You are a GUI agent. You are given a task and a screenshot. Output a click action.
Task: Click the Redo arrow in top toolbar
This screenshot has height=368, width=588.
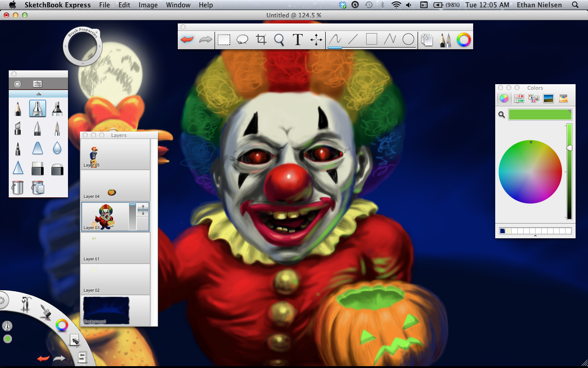click(205, 40)
